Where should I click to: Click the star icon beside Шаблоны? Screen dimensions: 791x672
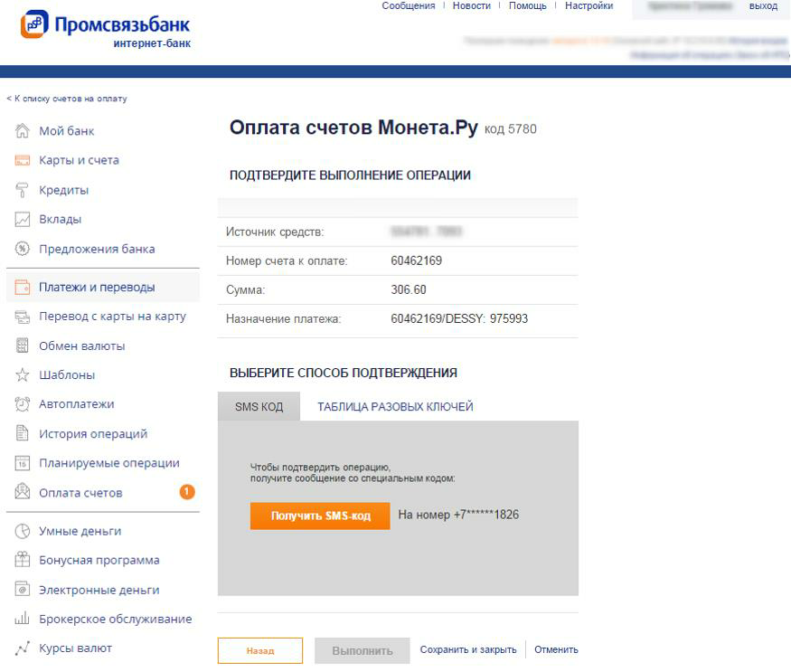point(23,374)
